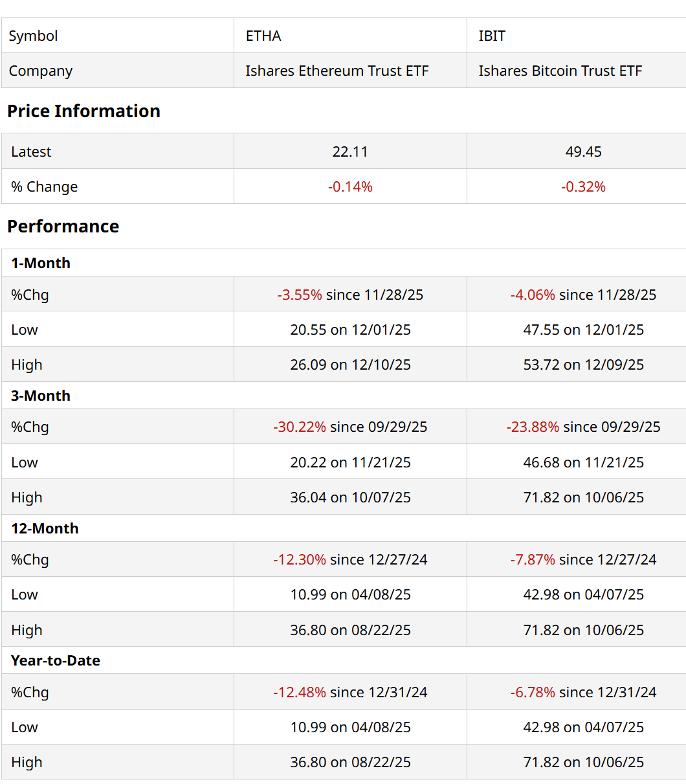Click the Year-to-Date row header

tap(56, 660)
